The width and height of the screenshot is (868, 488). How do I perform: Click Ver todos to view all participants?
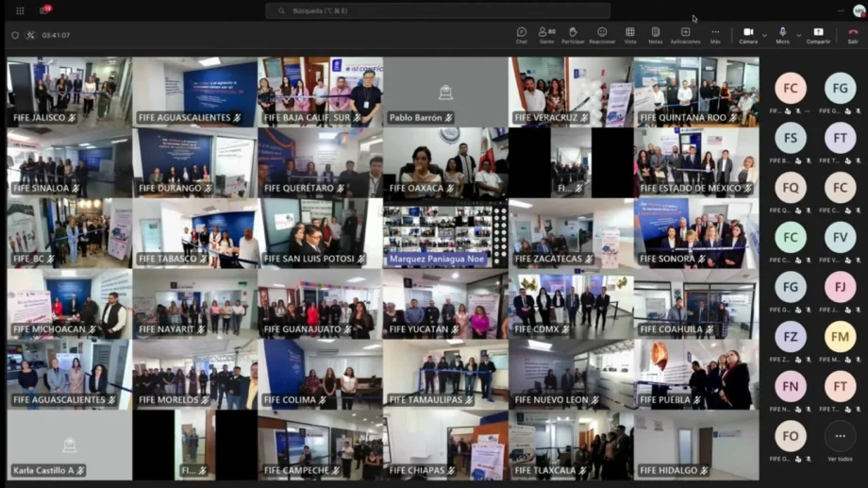coord(840,442)
